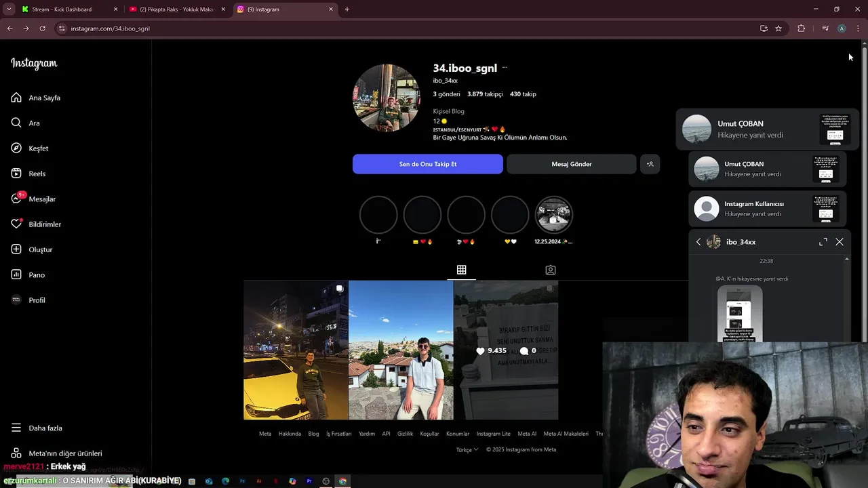The width and height of the screenshot is (868, 488).
Task: Open the tab search dropdown arrow
Action: [8, 9]
